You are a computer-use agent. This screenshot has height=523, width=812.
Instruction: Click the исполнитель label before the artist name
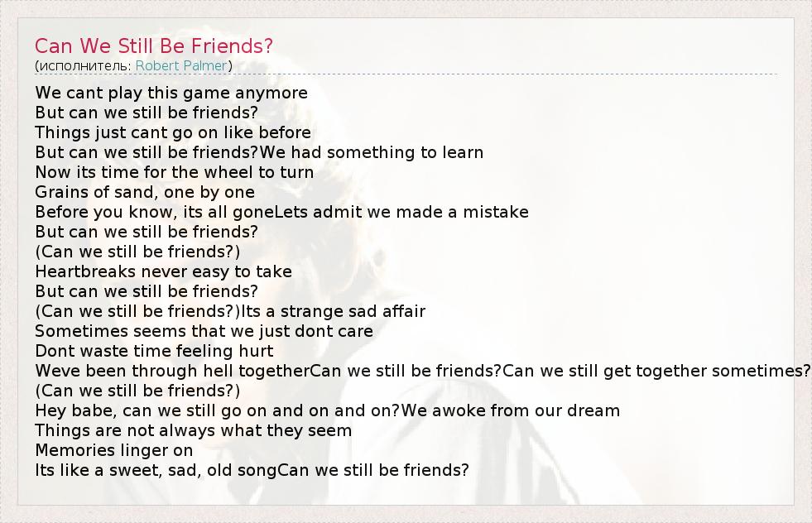84,65
